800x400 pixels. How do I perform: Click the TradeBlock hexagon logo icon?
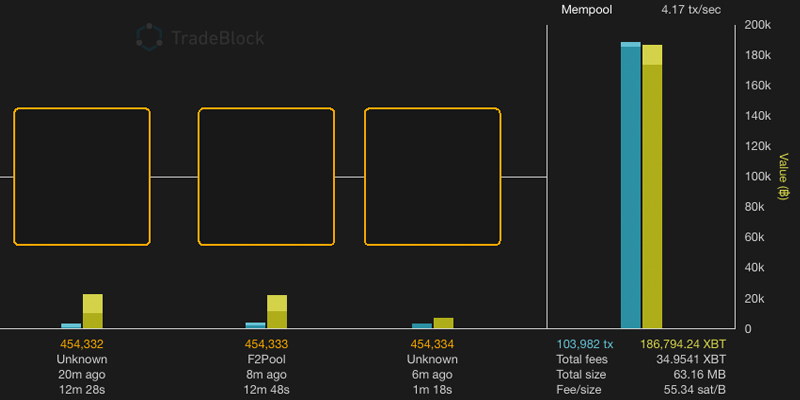(x=150, y=39)
